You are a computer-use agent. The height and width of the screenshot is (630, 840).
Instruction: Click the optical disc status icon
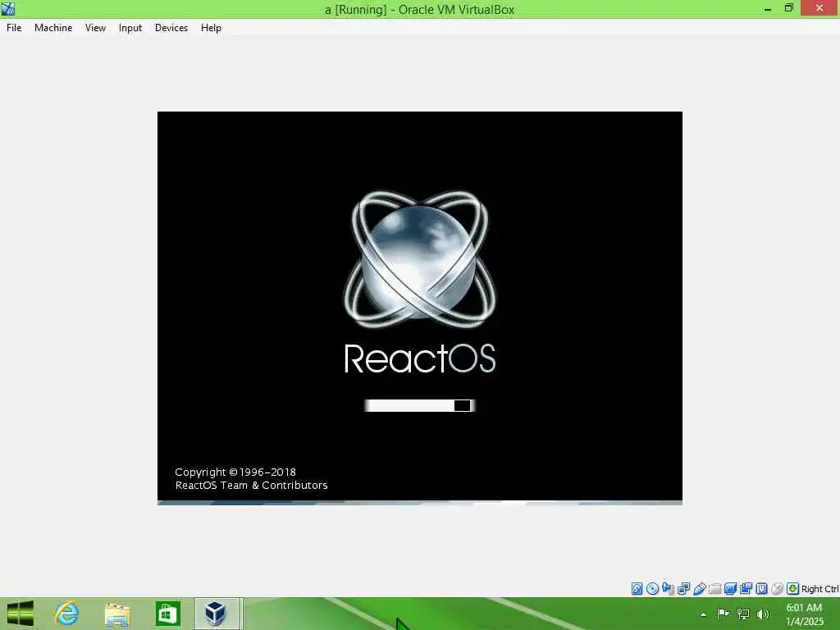click(652, 589)
